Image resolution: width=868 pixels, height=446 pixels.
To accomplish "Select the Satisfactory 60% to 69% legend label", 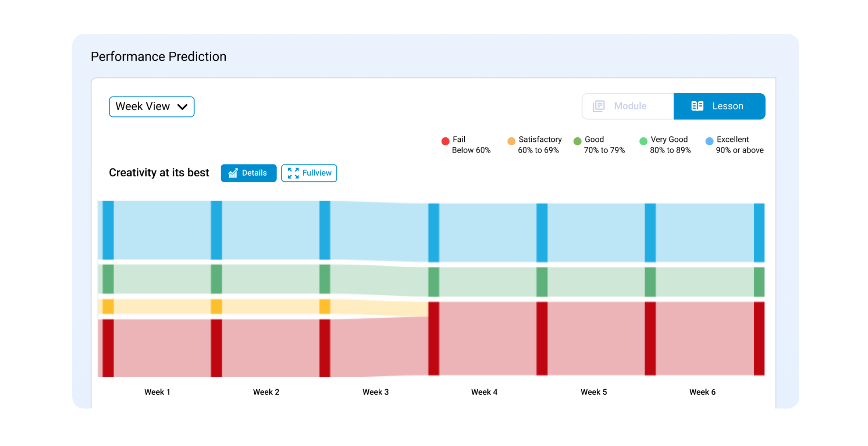I will [x=540, y=145].
